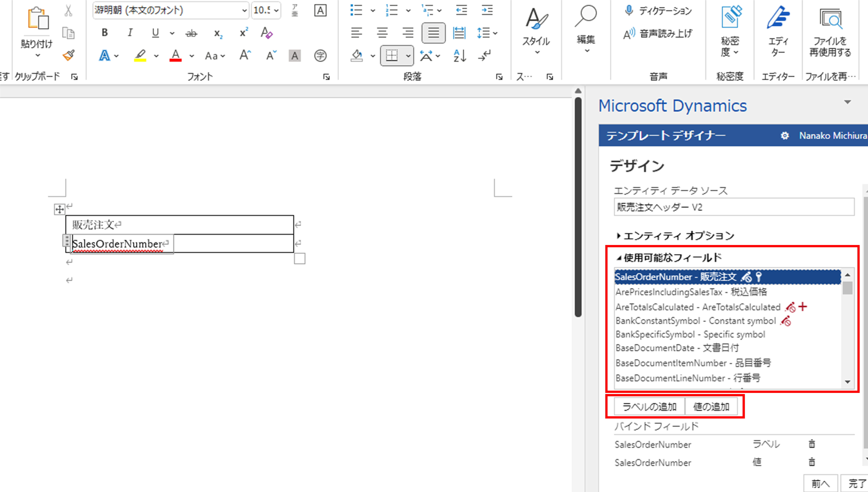This screenshot has width=868, height=492.
Task: Select the Format Painter brush
Action: pyautogui.click(x=68, y=55)
